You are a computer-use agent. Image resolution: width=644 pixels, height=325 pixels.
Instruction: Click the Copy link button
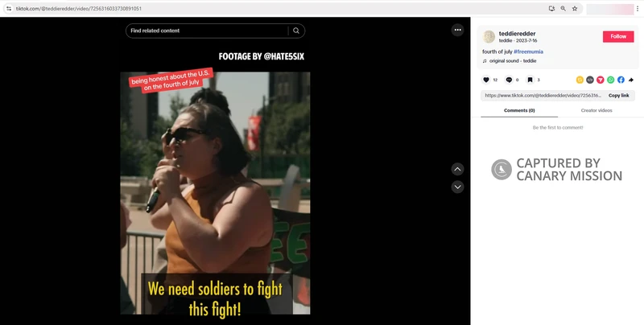click(618, 95)
